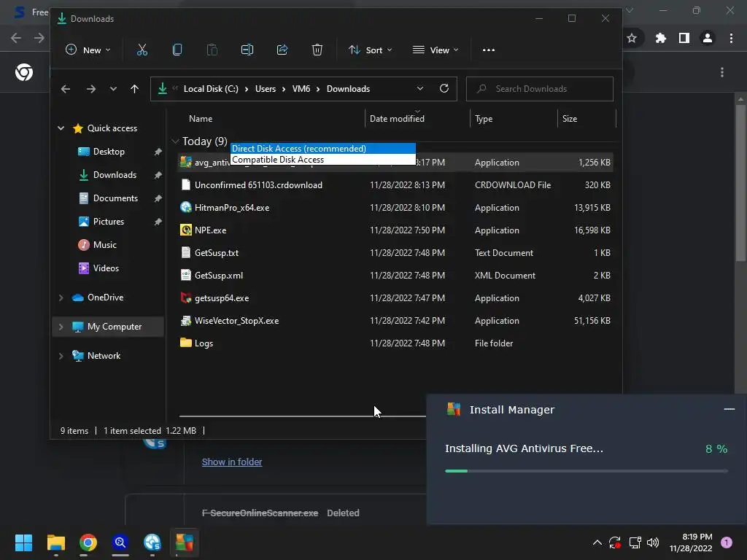Image resolution: width=747 pixels, height=560 pixels.
Task: Open the View dropdown menu
Action: pyautogui.click(x=436, y=50)
